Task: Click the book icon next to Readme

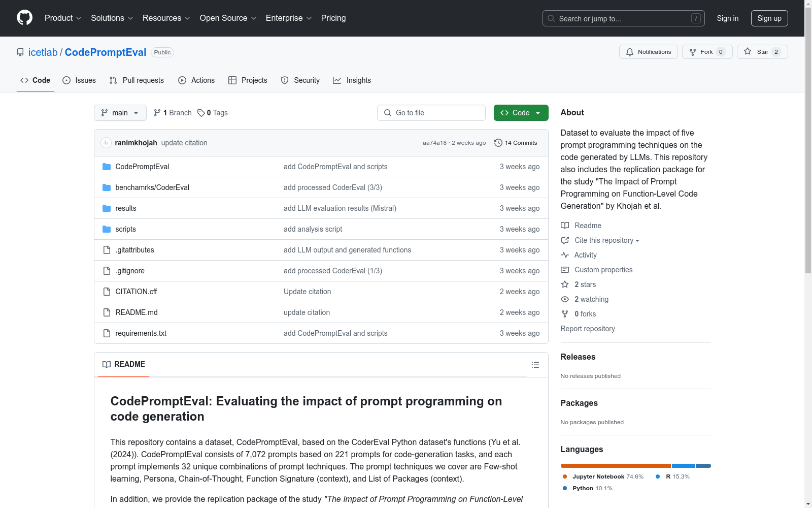Action: pos(565,226)
